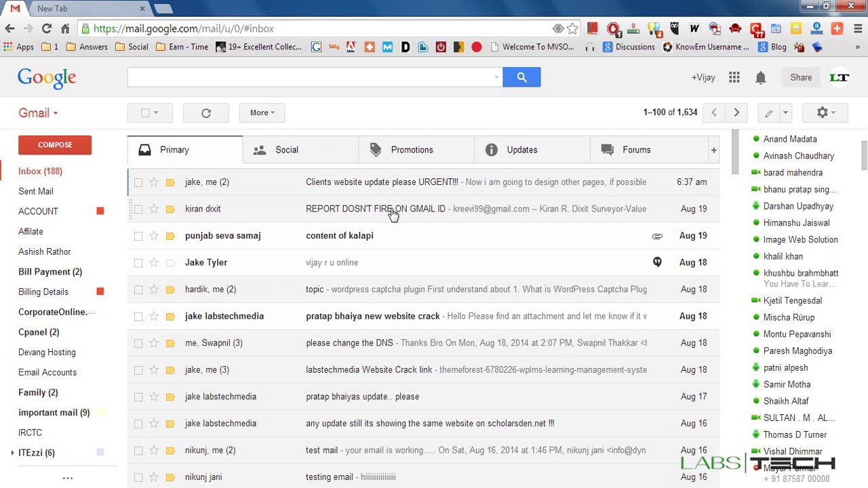The image size is (868, 488).
Task: Click the video camera icon beside Kjetil Tengesdal
Action: coord(756,300)
